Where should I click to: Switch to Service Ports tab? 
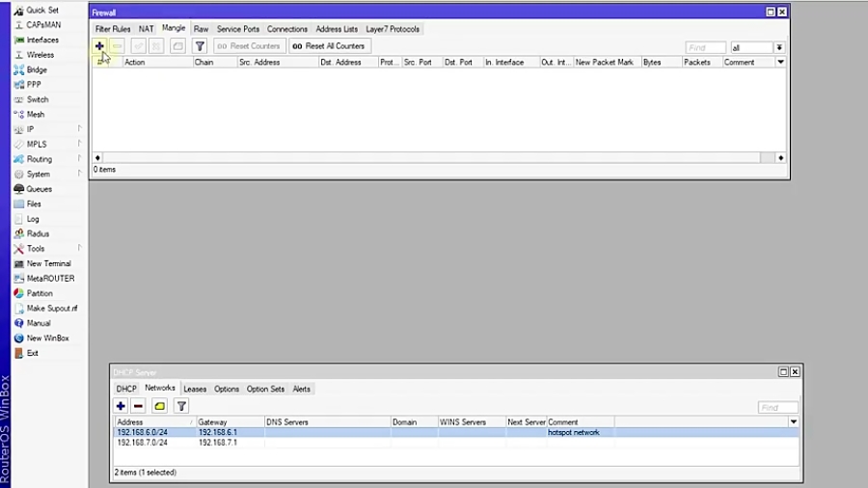coord(238,29)
